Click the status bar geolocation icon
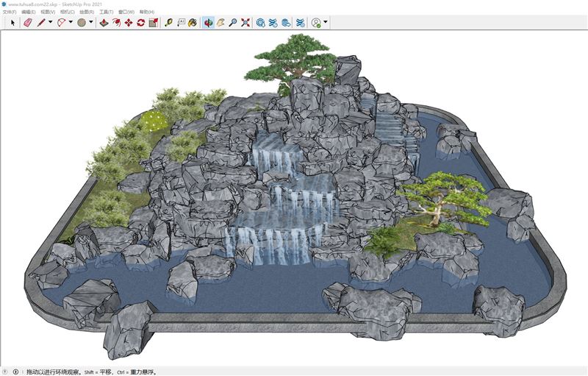This screenshot has width=588, height=376. click(x=5, y=372)
